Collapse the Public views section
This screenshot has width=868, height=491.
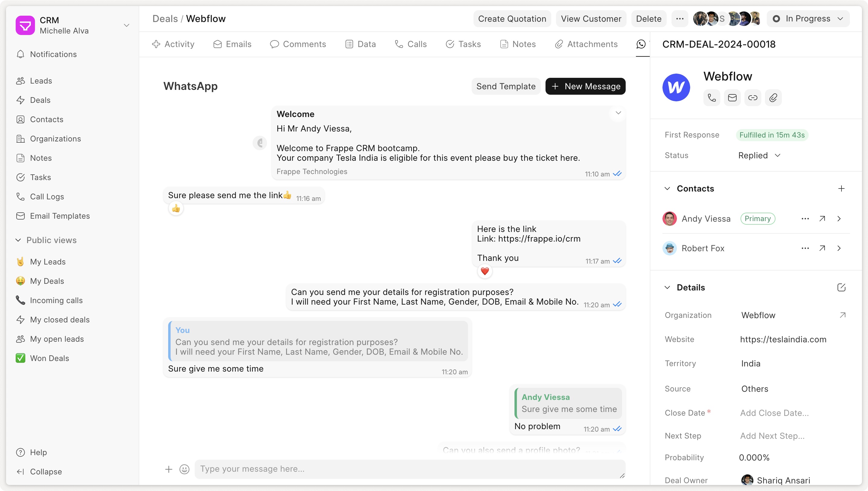(x=18, y=240)
